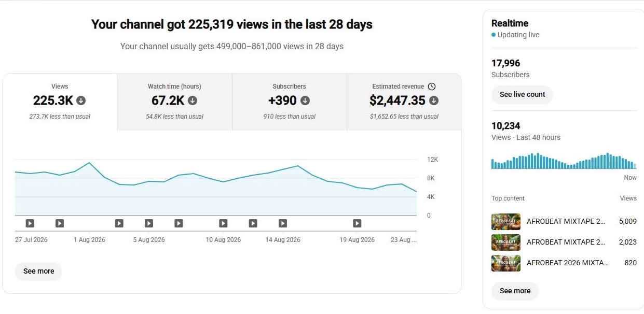
Task: Click the clock icon beside Estimated revenue
Action: click(432, 87)
